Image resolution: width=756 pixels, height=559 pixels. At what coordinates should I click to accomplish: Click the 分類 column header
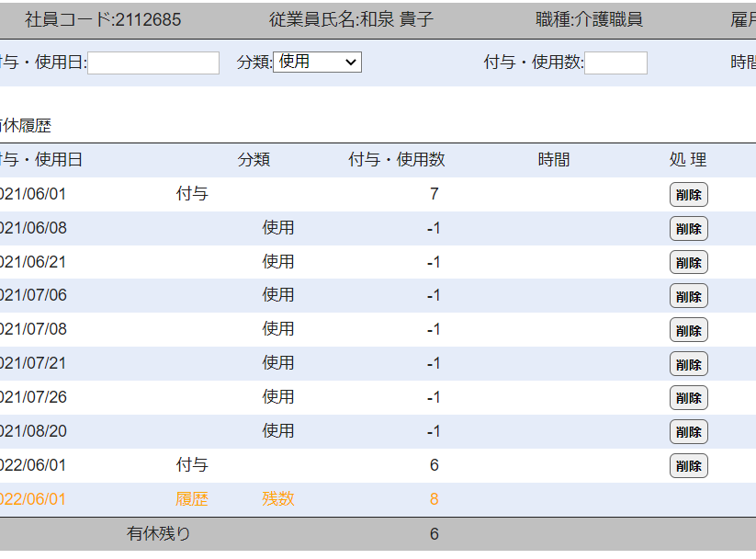point(254,160)
